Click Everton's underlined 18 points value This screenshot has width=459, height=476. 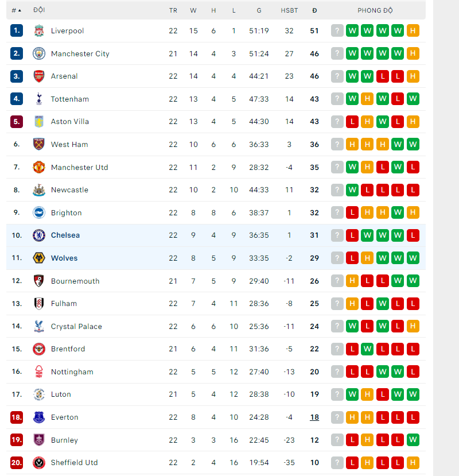point(314,417)
